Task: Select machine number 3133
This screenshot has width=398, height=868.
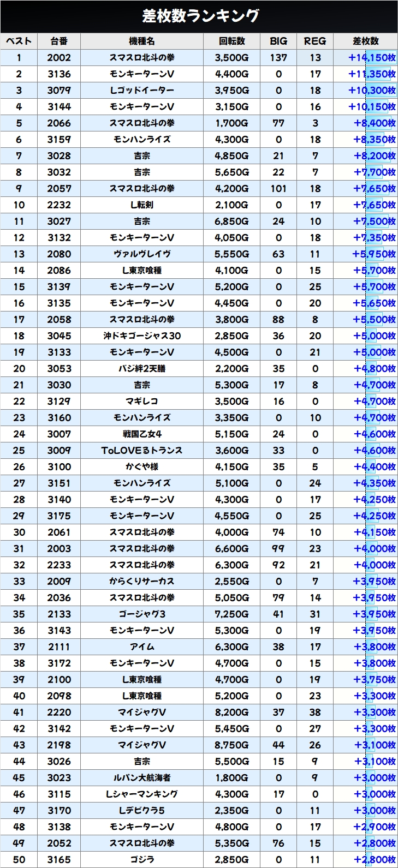Action: 59,352
